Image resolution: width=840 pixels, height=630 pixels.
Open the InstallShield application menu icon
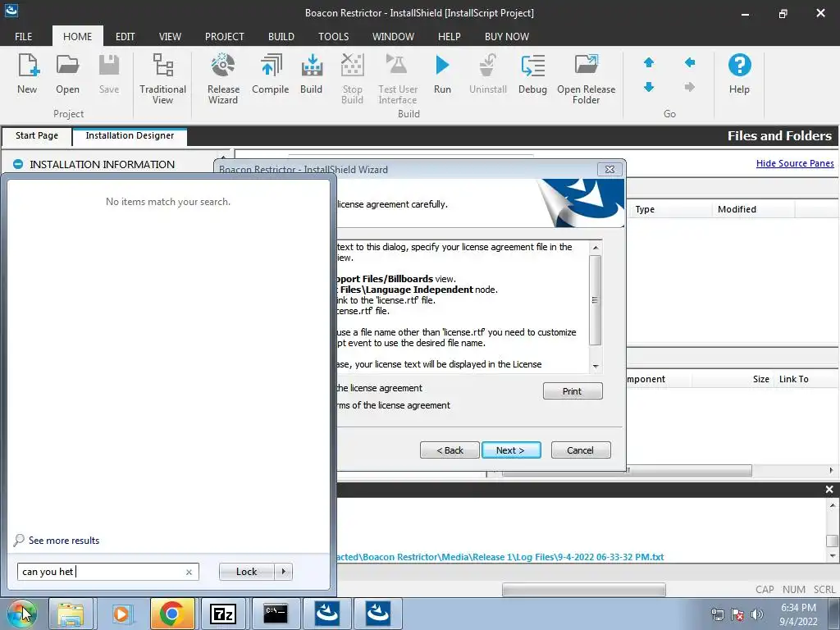(11, 10)
